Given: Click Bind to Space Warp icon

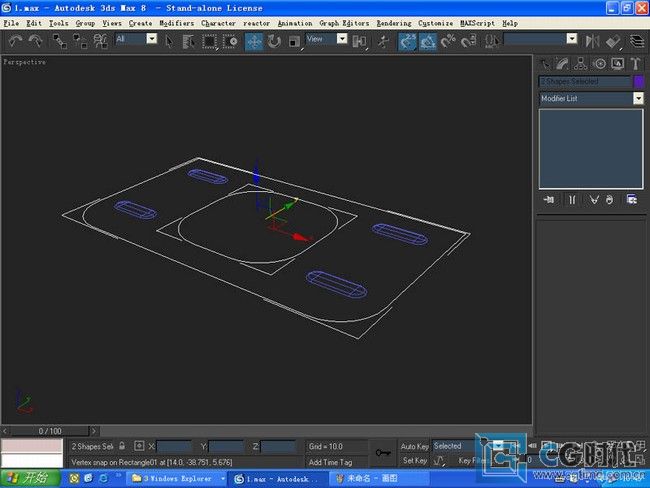Looking at the screenshot, I should (100, 41).
